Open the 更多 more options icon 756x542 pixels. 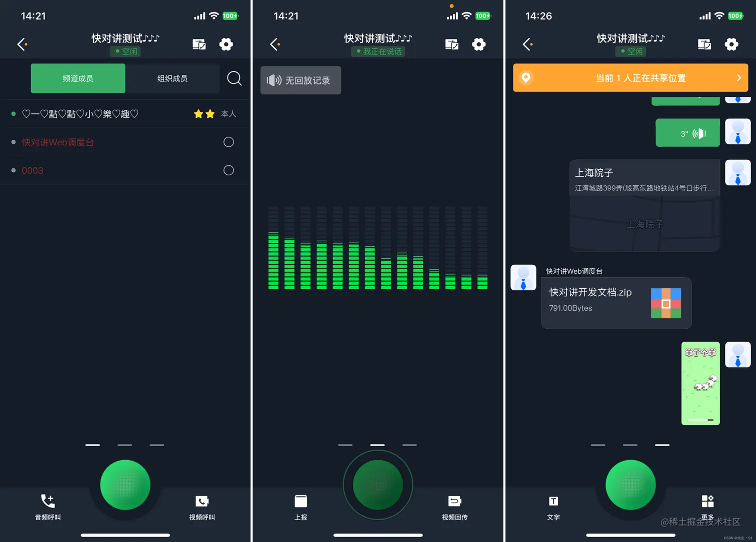(x=707, y=506)
